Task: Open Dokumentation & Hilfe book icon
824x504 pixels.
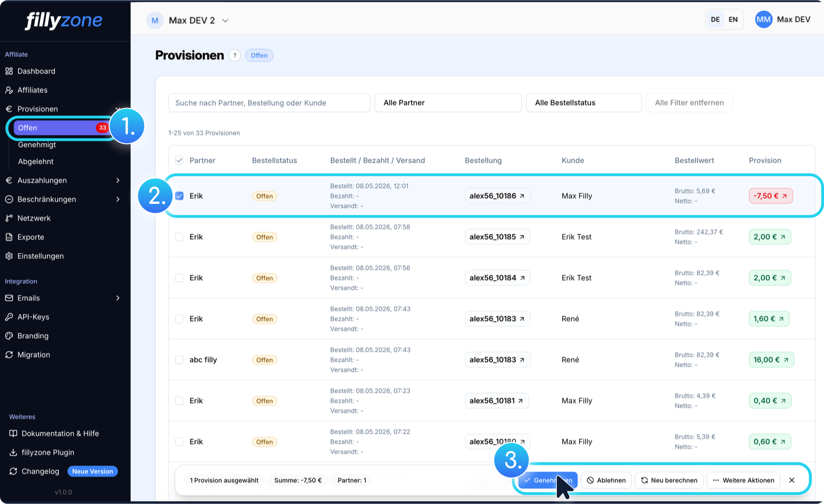Action: click(13, 434)
